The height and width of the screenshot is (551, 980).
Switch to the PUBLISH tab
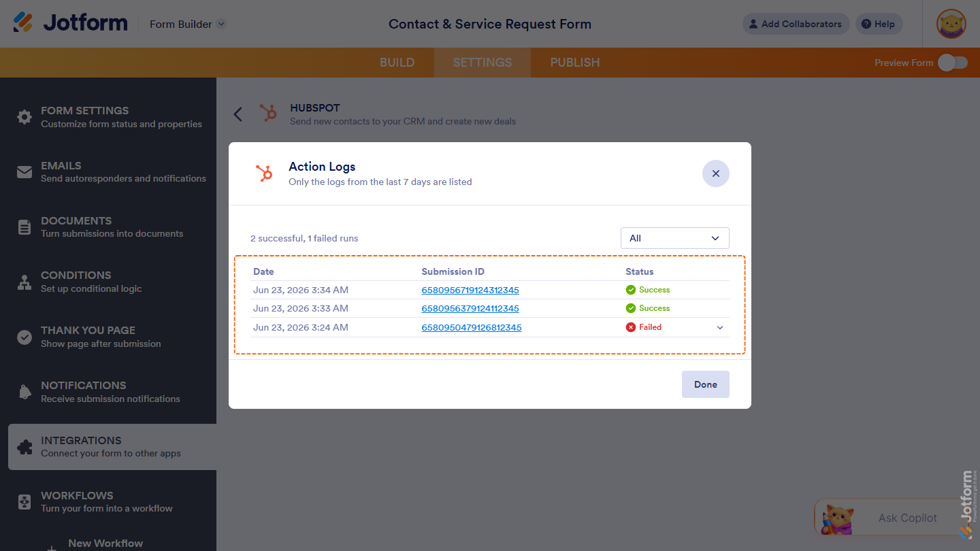[575, 63]
